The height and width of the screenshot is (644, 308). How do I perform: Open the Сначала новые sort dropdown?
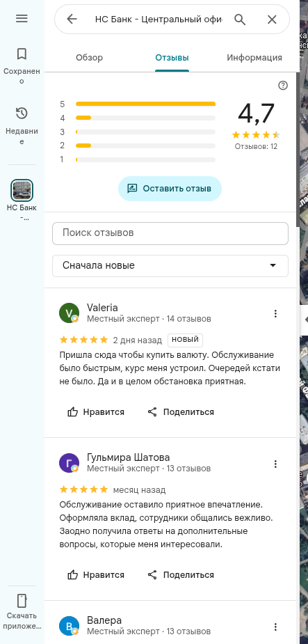170,265
